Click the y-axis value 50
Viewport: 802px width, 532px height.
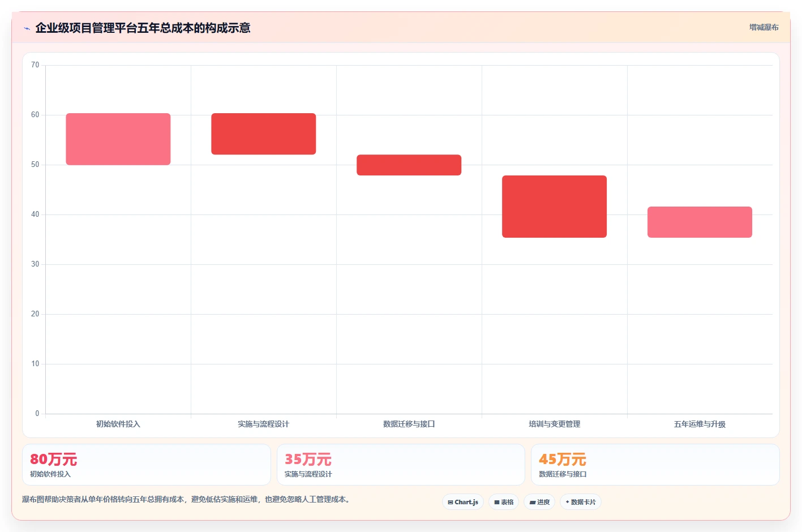(x=35, y=165)
